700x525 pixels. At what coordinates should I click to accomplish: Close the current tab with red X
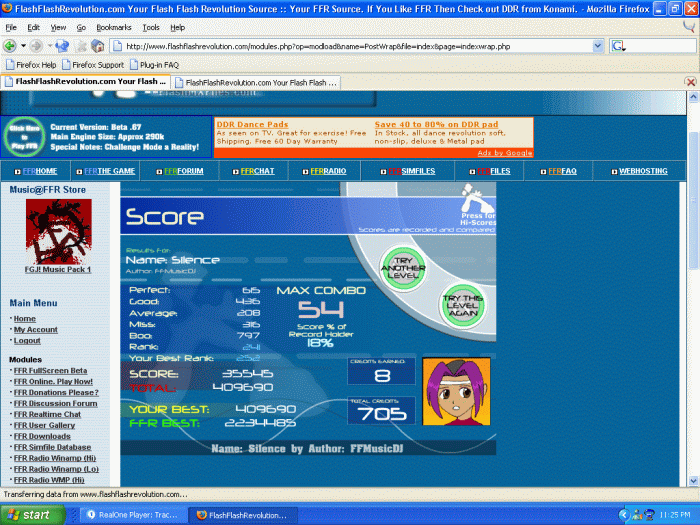pyautogui.click(x=691, y=82)
